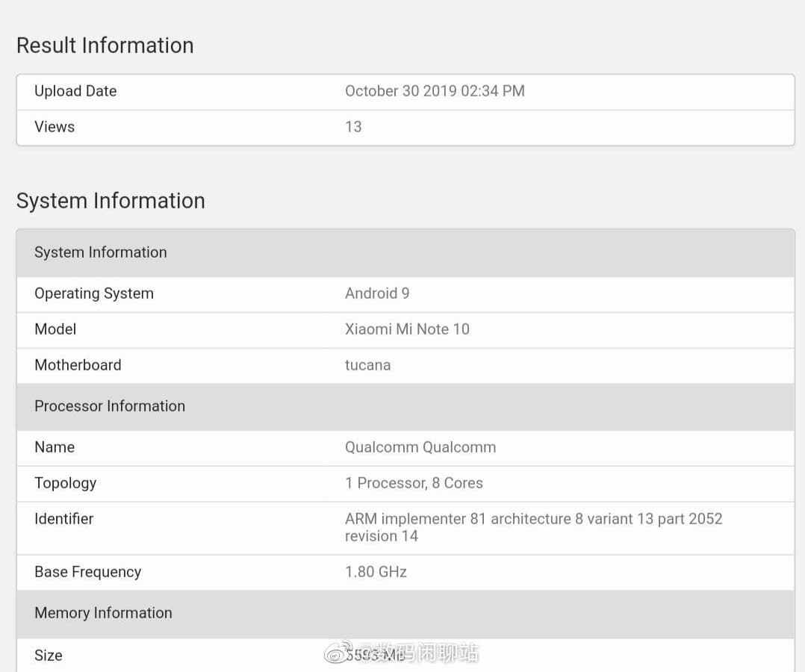
Task: Select the System Information table header row
Action: [x=405, y=252]
